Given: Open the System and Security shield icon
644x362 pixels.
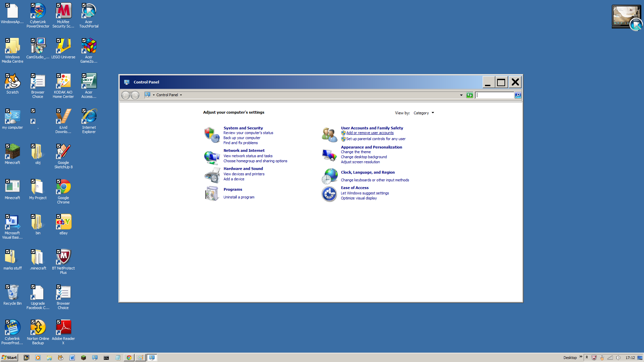Looking at the screenshot, I should (212, 135).
